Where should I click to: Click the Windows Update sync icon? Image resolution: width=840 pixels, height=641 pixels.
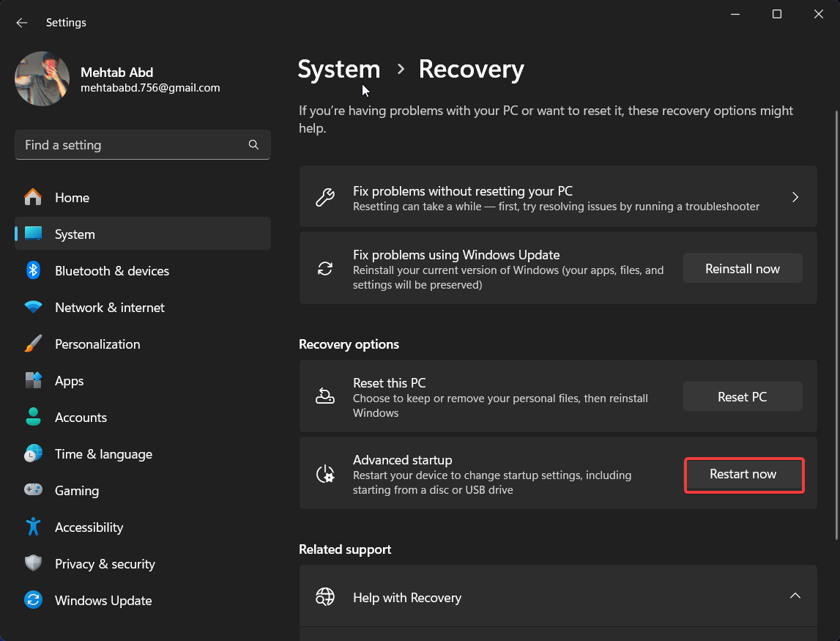(x=33, y=600)
